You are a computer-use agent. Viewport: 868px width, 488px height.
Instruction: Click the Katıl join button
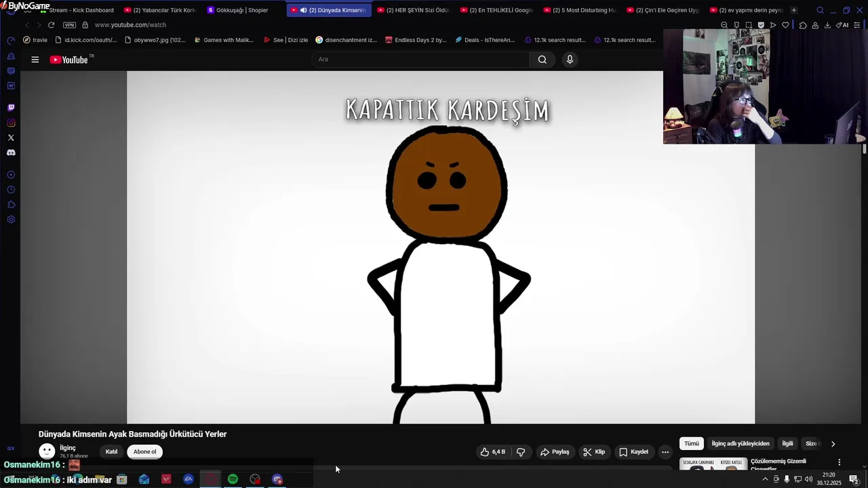(111, 451)
